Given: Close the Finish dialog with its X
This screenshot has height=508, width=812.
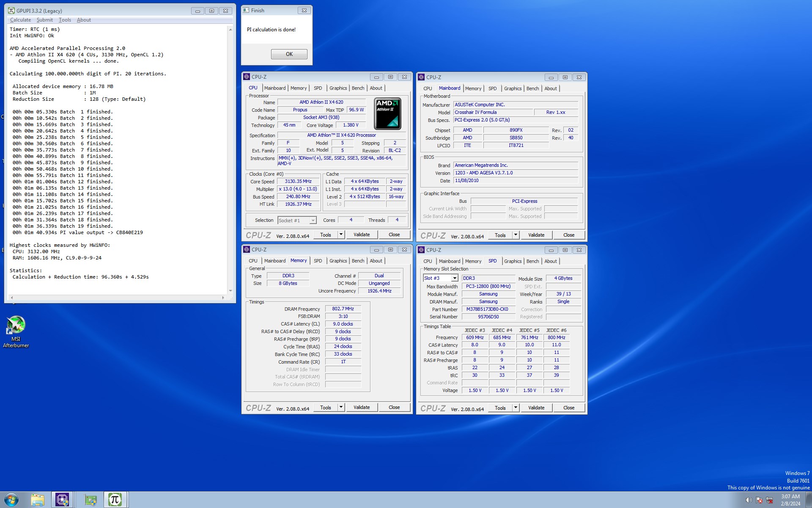Looking at the screenshot, I should [304, 11].
